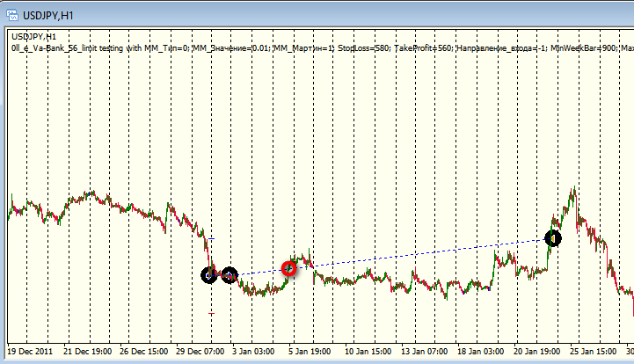634x364 pixels.
Task: Click the 26 Dec 15:00 time label
Action: (x=143, y=352)
